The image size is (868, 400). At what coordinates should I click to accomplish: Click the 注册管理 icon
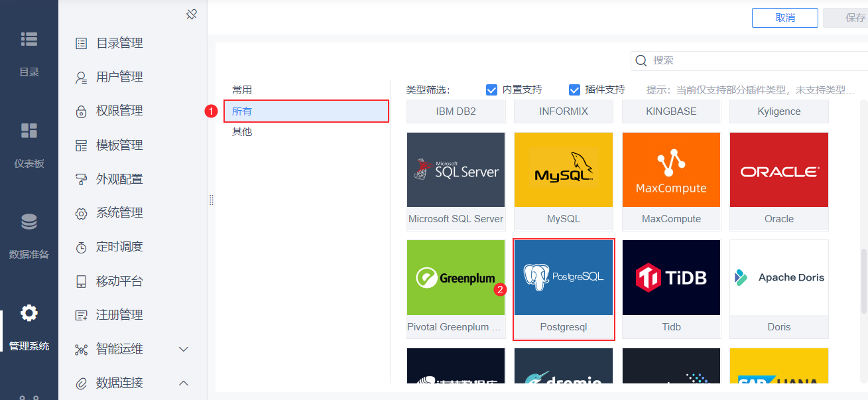[82, 315]
